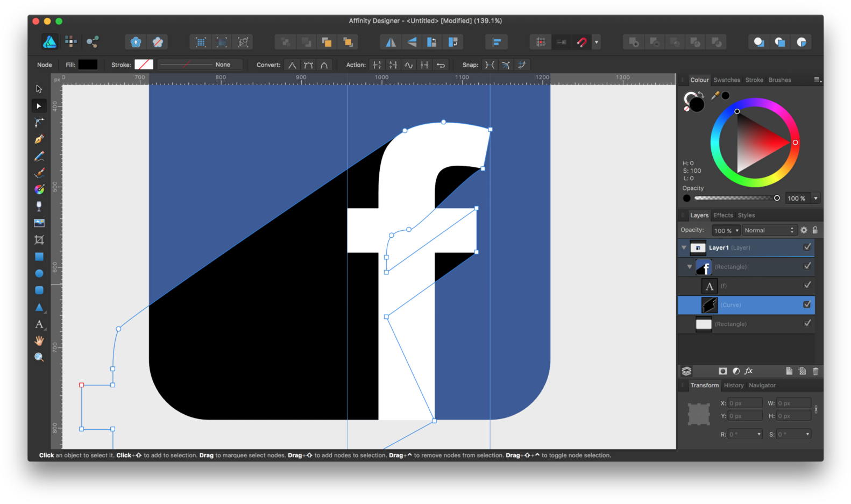Click the Fill black colour swatch
Screen dimensions: 851x504
click(88, 65)
